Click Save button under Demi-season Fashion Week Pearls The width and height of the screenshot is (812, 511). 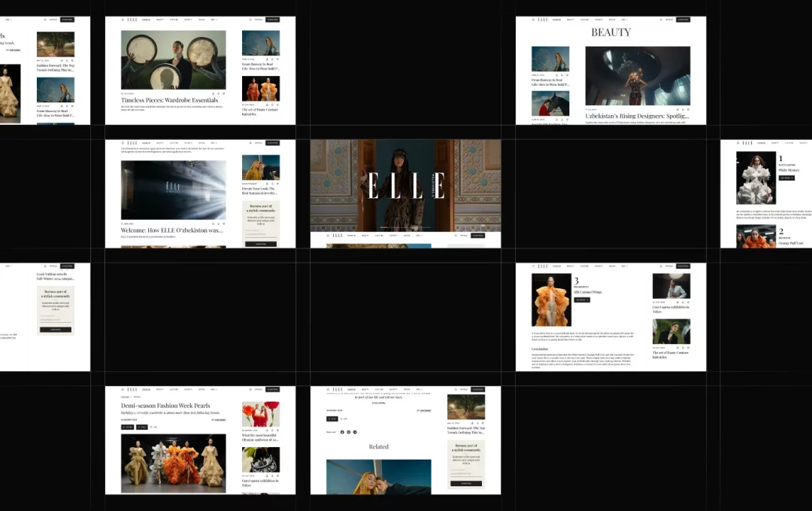tap(142, 427)
